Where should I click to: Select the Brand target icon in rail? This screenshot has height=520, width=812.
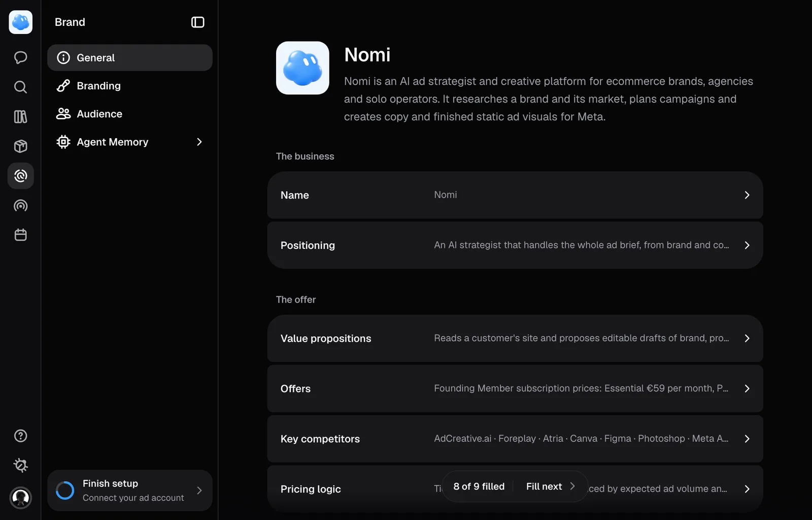pyautogui.click(x=21, y=176)
